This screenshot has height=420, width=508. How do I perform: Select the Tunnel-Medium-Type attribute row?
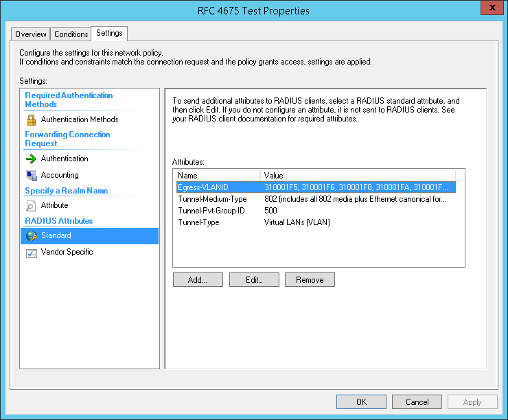tap(316, 199)
